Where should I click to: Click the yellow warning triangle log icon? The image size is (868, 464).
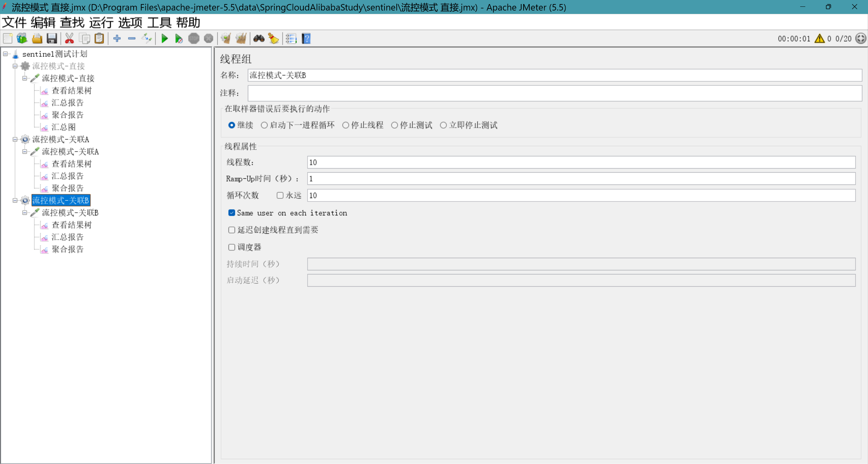coord(820,39)
